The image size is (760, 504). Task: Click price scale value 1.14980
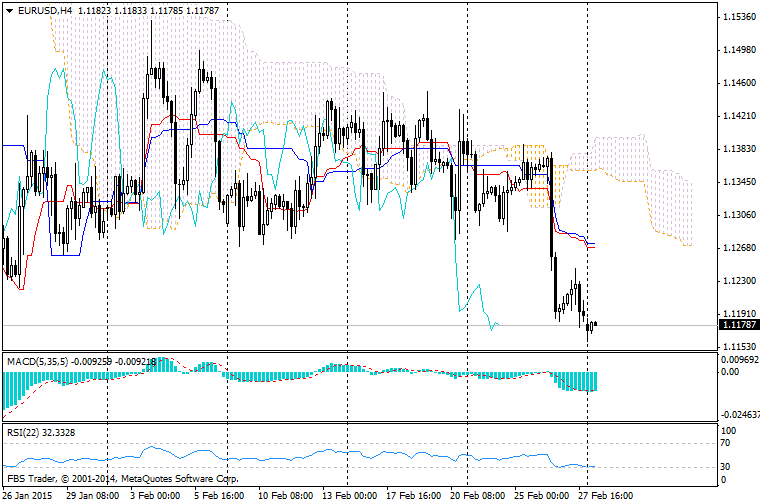point(739,50)
